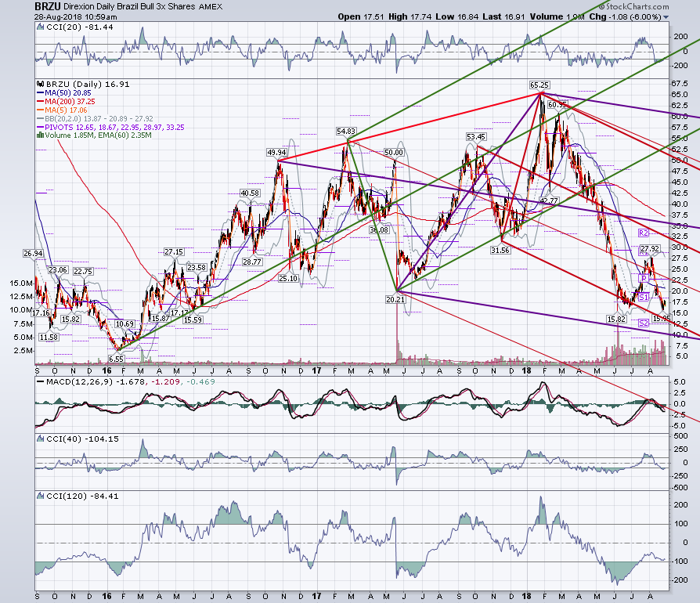Click the 60.95 price label
This screenshot has width=700, height=603.
557,104
